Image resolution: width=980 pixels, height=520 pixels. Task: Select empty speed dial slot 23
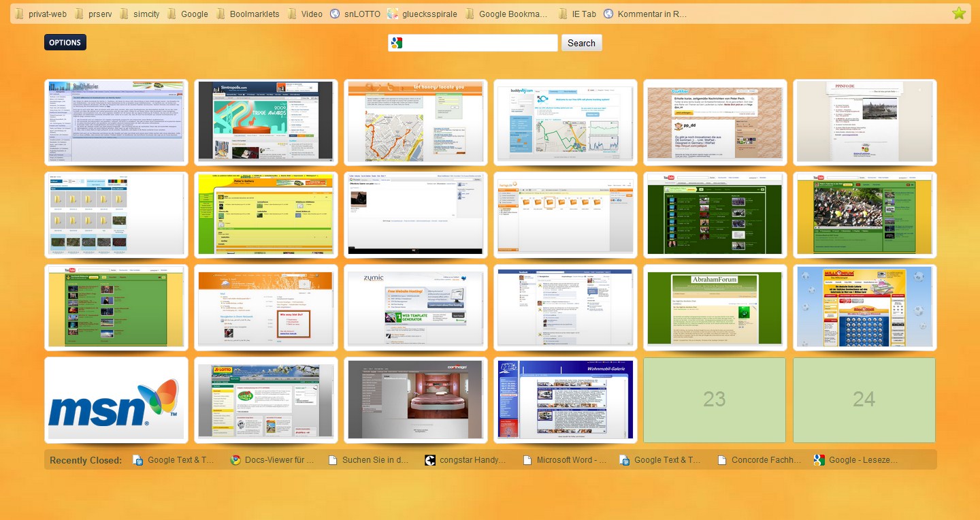click(x=715, y=400)
